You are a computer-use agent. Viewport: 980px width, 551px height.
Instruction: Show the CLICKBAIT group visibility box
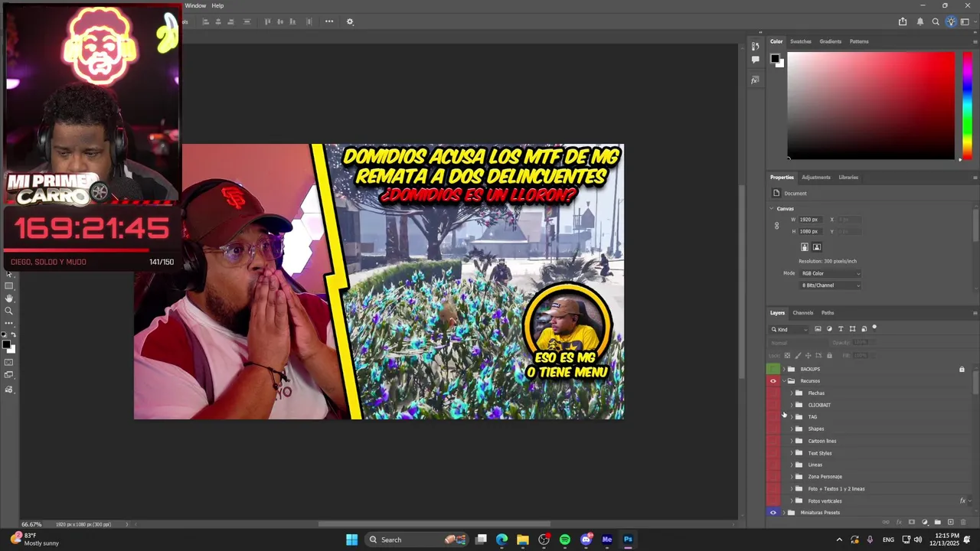(773, 405)
